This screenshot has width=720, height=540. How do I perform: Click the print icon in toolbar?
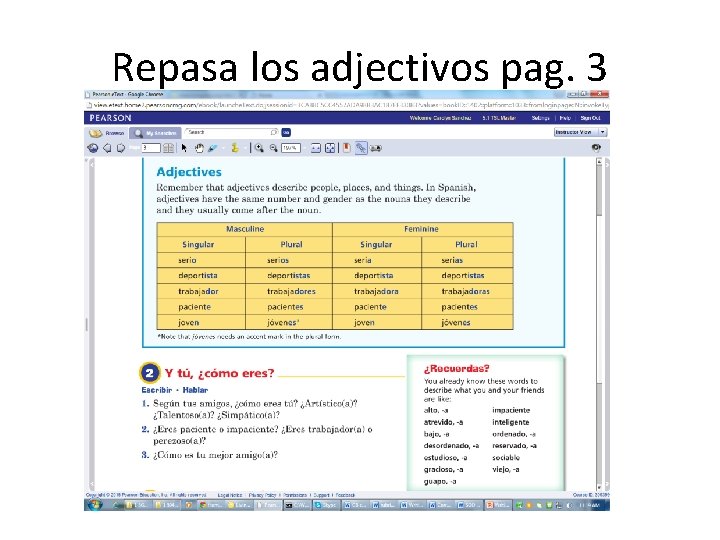(x=376, y=148)
